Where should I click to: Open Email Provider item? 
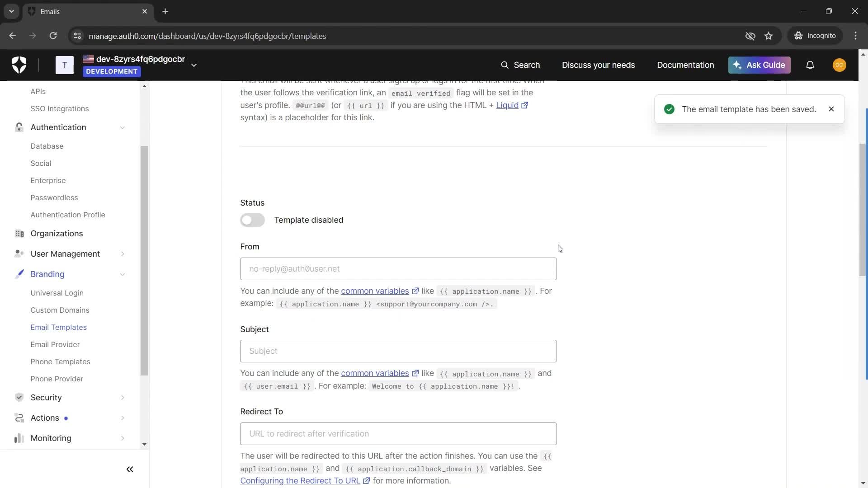[x=55, y=344]
